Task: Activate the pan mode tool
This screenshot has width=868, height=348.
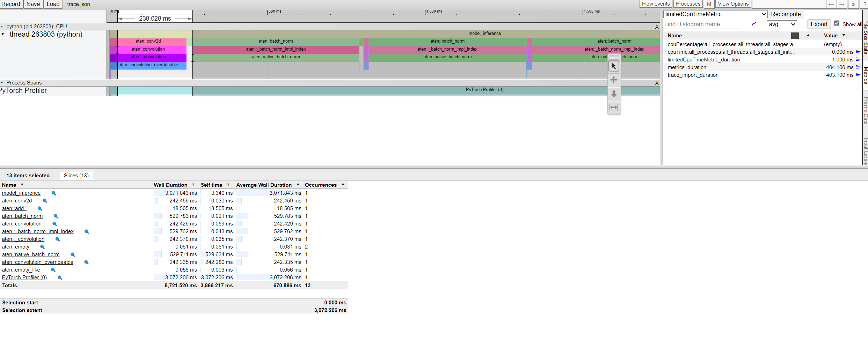Action: coord(614,80)
